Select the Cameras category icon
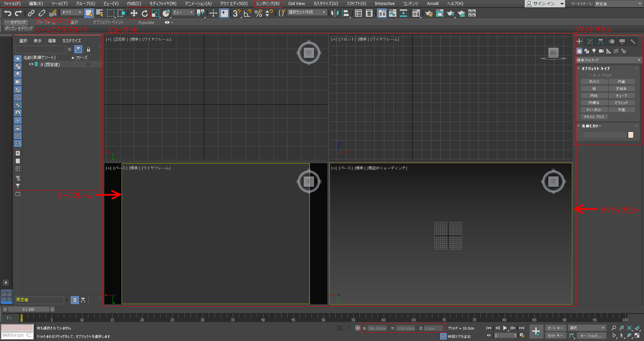The image size is (644, 341). tap(601, 51)
